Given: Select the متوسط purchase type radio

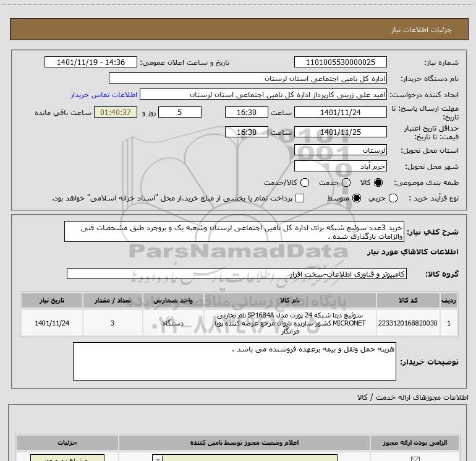Looking at the screenshot, I should click(x=357, y=198).
